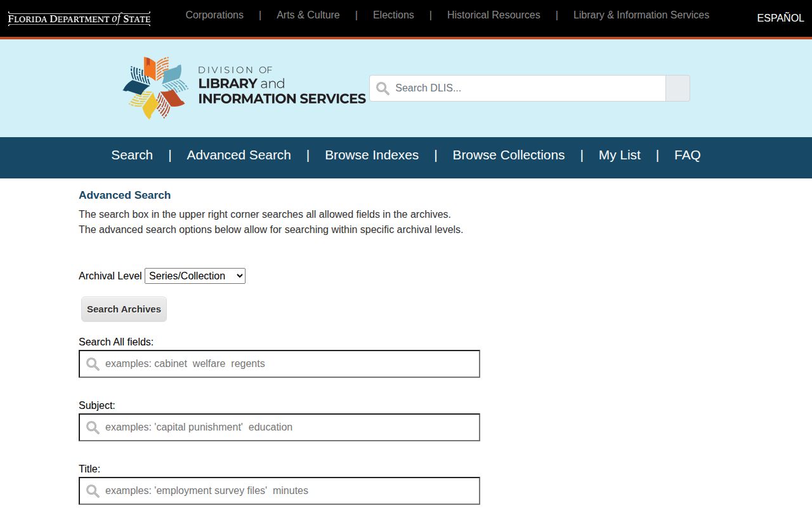Focus the Title input field
The height and width of the screenshot is (508, 812).
(x=279, y=491)
